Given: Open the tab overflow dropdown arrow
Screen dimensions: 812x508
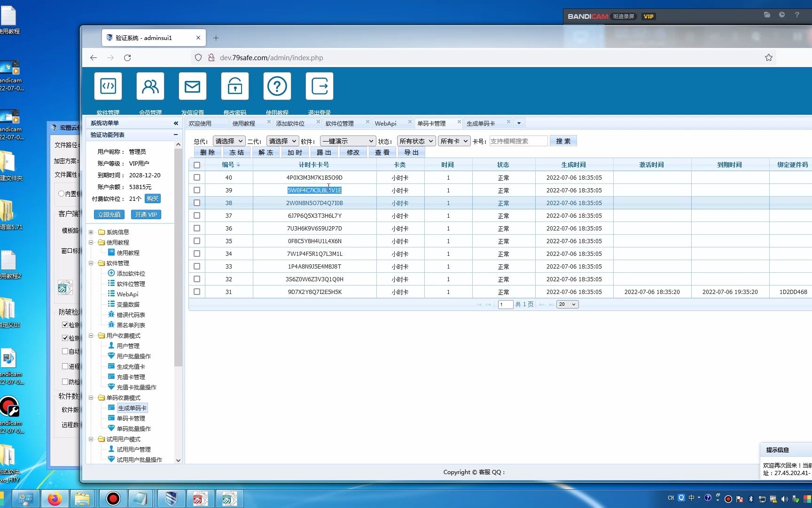Looking at the screenshot, I should click(519, 123).
